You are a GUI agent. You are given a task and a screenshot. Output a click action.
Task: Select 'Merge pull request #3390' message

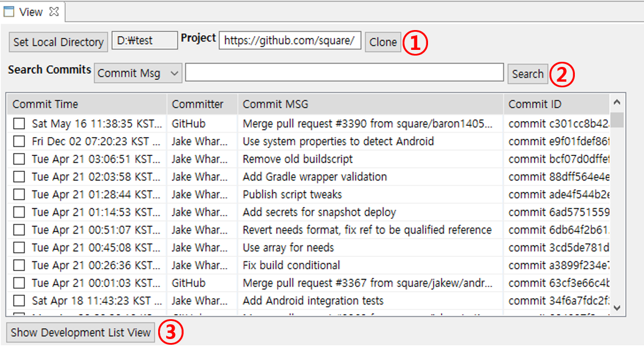367,124
